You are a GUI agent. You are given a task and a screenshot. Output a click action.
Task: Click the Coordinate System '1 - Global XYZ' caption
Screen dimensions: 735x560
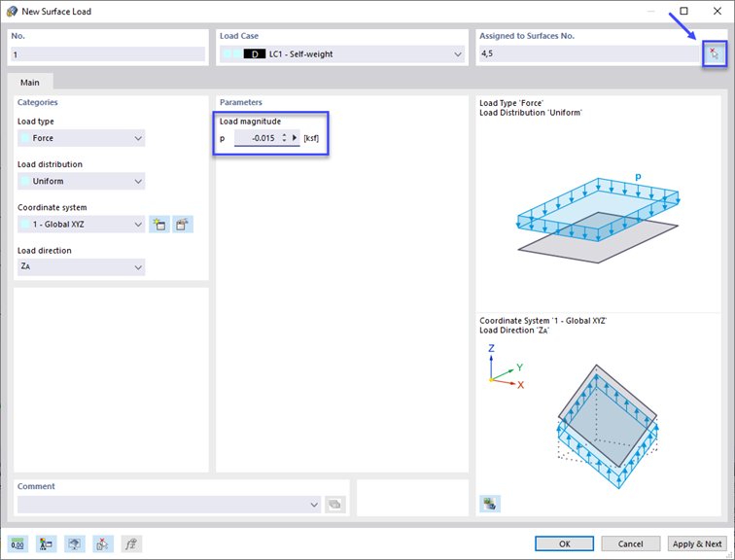[x=542, y=321]
